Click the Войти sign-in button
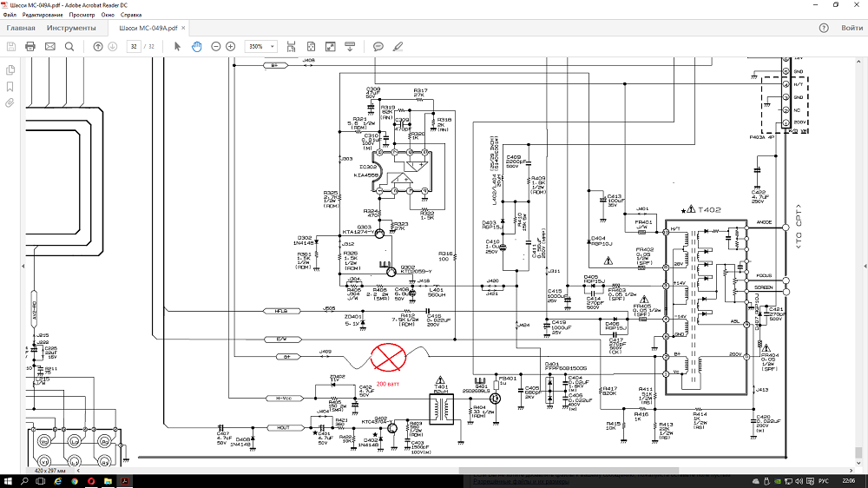Viewport: 868px width, 488px height. tap(852, 28)
